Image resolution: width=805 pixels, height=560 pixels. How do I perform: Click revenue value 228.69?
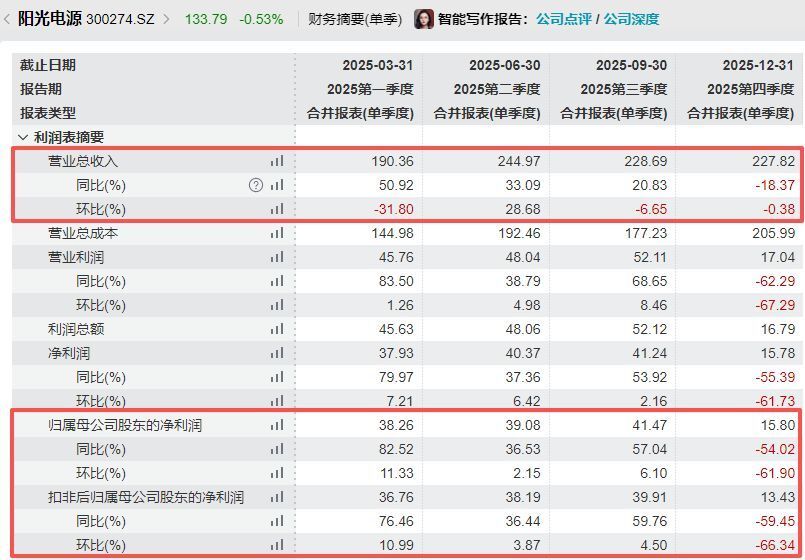click(x=646, y=161)
